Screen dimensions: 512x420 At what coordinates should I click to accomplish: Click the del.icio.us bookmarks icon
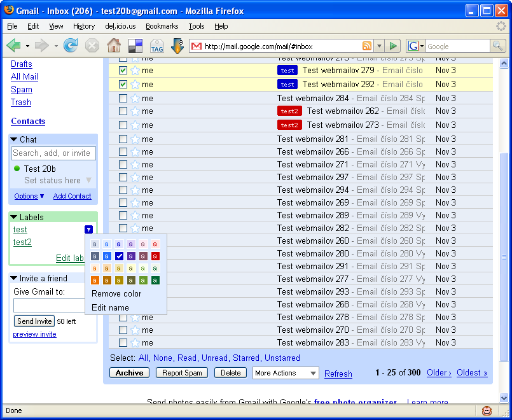tap(135, 46)
